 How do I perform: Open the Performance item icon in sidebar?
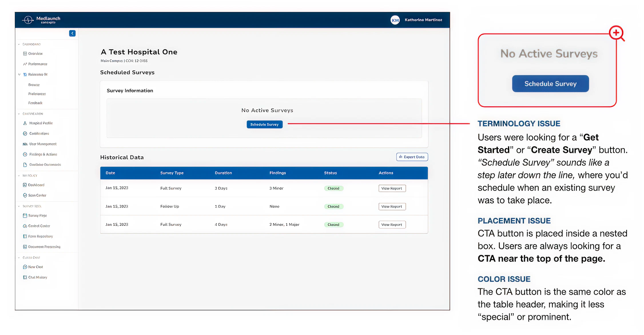click(x=25, y=64)
